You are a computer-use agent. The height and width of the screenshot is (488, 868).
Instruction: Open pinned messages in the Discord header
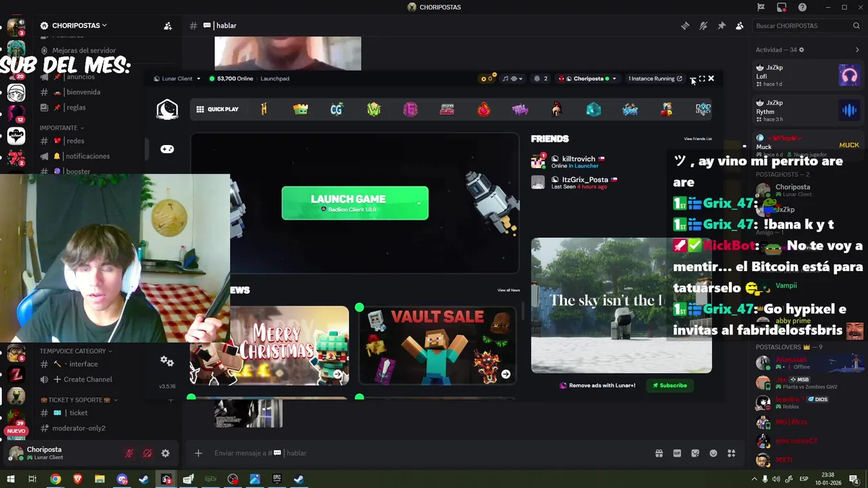[x=722, y=26]
